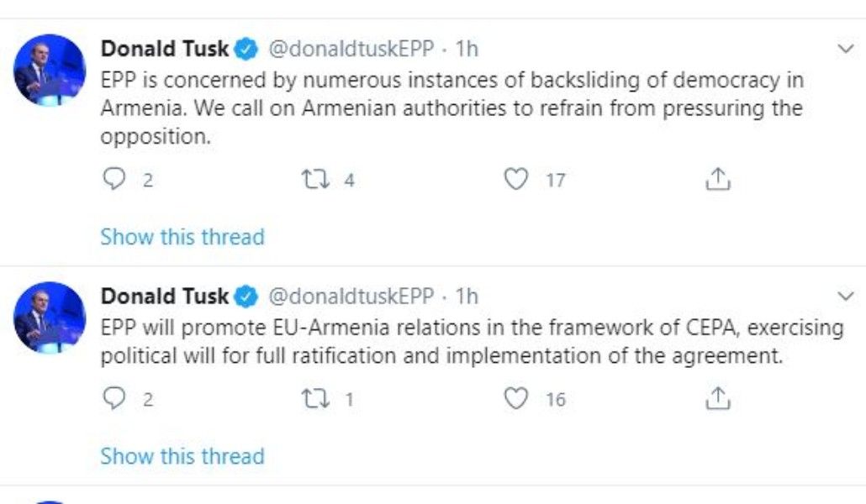Open Donald Tusk's name on first tweet
Screen dimensions: 866x504
click(x=165, y=50)
